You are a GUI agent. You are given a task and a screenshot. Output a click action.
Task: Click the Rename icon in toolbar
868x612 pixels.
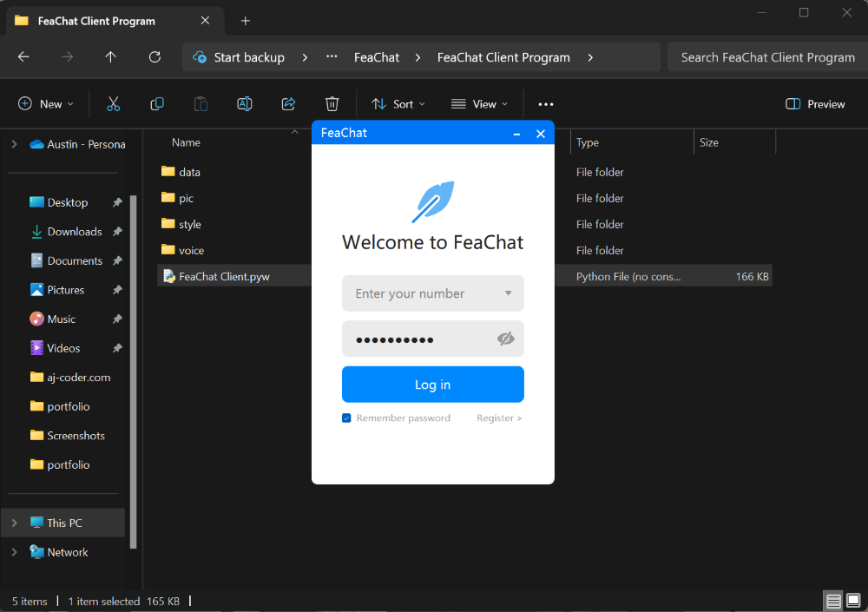click(245, 104)
